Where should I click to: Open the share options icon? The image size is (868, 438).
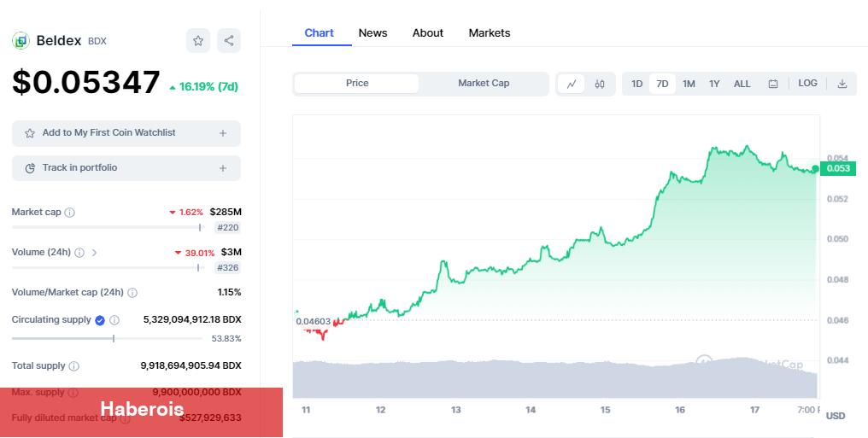click(x=229, y=40)
